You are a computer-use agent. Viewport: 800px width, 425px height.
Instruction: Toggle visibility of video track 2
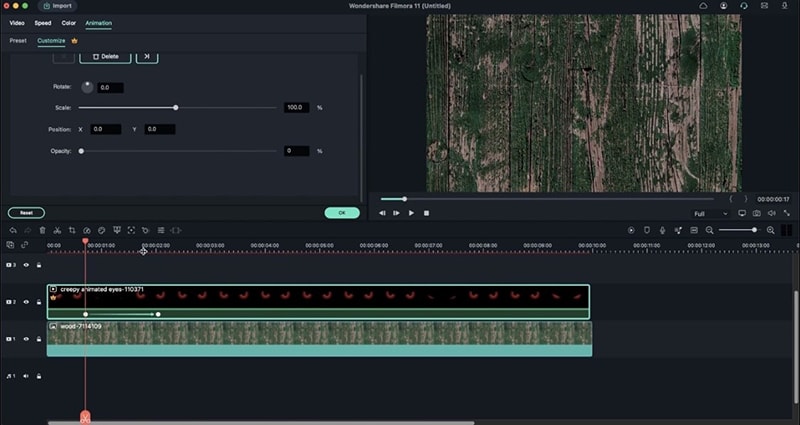point(26,302)
